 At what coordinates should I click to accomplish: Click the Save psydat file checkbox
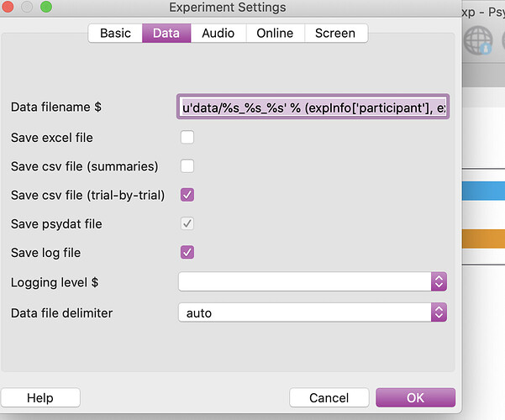pyautogui.click(x=187, y=223)
